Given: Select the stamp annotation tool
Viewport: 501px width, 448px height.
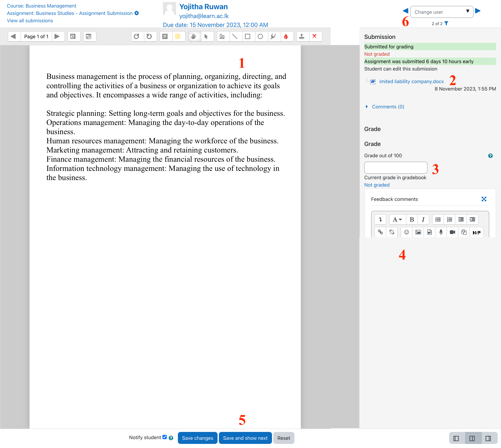Looking at the screenshot, I should (302, 36).
